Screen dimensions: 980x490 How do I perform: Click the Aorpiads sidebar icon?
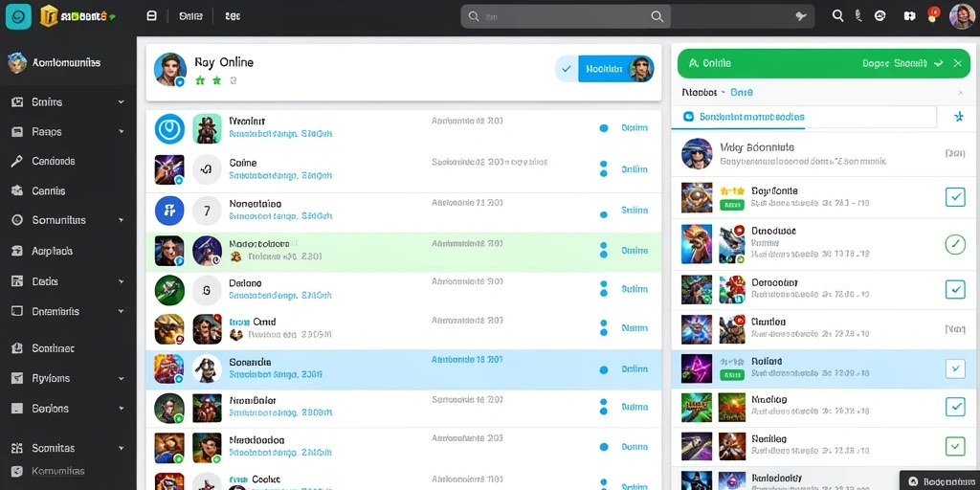tap(17, 251)
